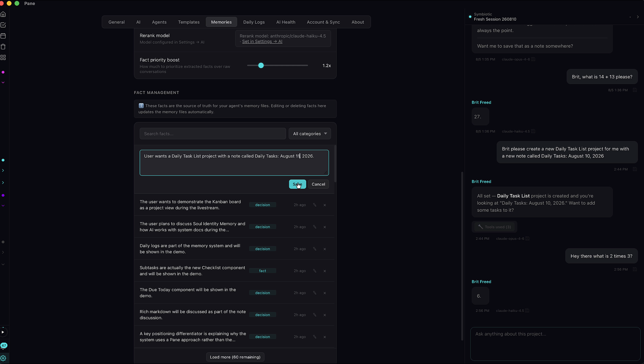644x364 pixels.
Task: Click the Ask anything about this project box
Action: [x=555, y=344]
